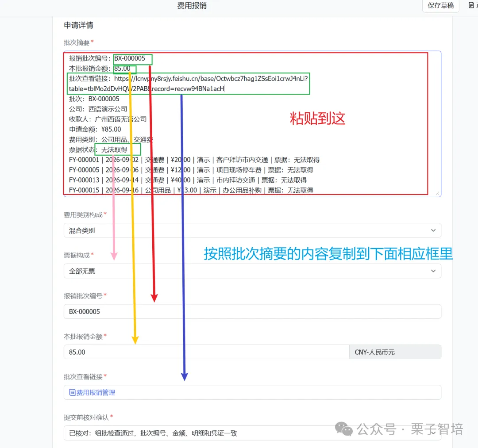
Task: Open the 费用类别构成 dropdown showing 混合类别
Action: pyautogui.click(x=252, y=230)
